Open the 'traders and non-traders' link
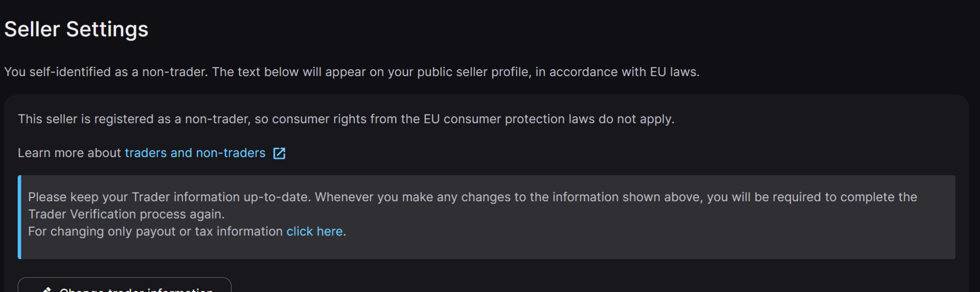 coord(195,153)
